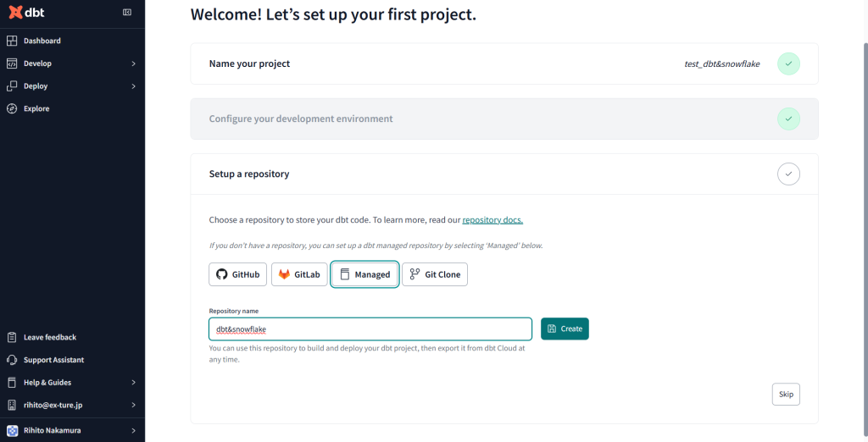Click the Explore compass icon
868x442 pixels.
pyautogui.click(x=12, y=108)
